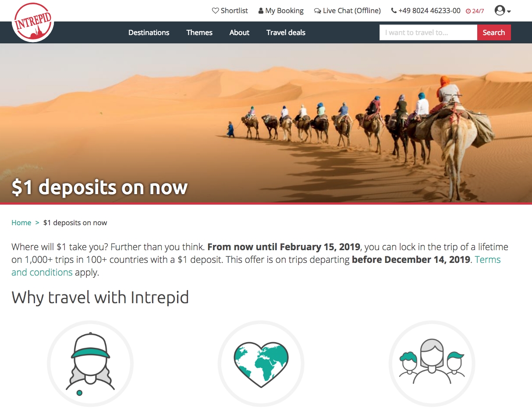Click the Shortlist heart icon

(215, 11)
